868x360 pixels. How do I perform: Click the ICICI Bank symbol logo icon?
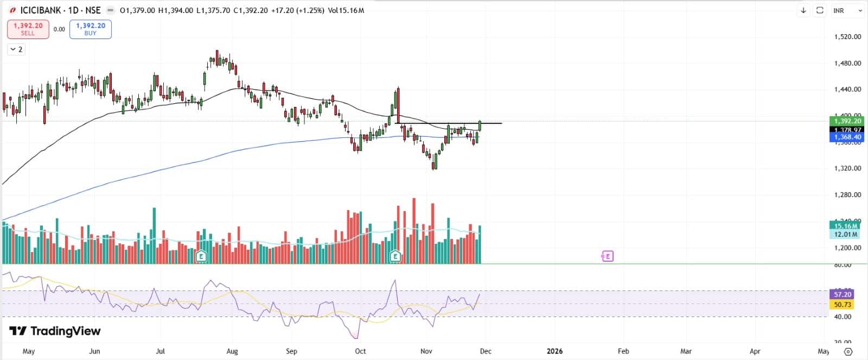coord(12,10)
